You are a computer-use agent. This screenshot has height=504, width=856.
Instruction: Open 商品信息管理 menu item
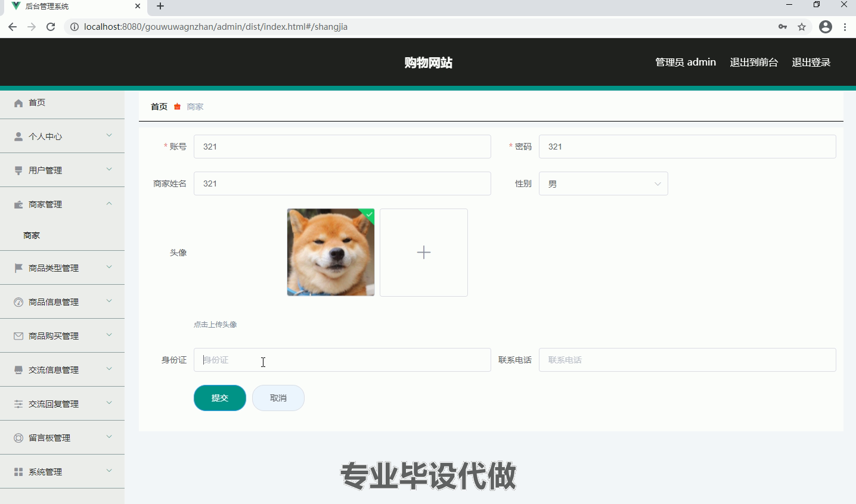[x=62, y=302]
